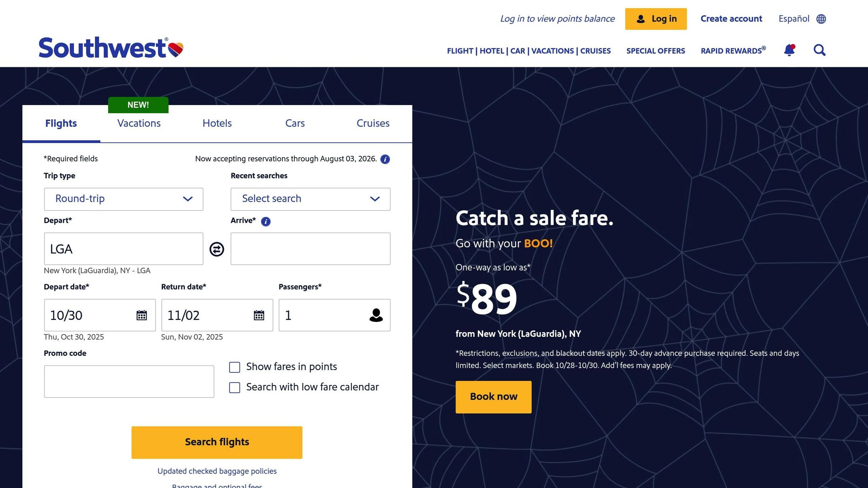
Task: Open Recent searches dropdown
Action: pos(310,199)
